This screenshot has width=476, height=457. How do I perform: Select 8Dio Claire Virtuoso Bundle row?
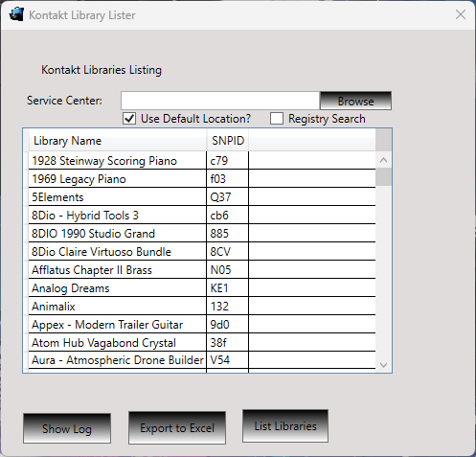point(202,251)
